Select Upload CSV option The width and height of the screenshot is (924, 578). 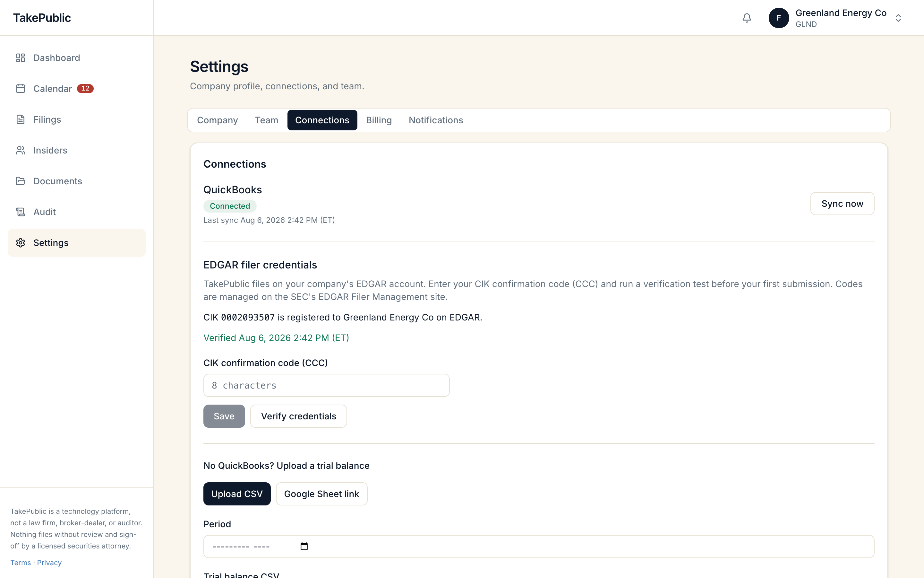coord(237,494)
